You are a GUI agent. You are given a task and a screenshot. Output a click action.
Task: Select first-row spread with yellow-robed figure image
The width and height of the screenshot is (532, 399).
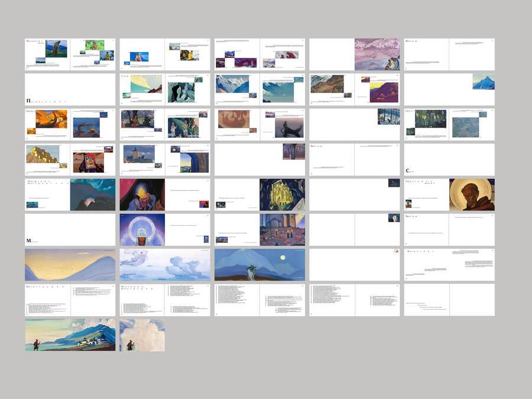(165, 54)
